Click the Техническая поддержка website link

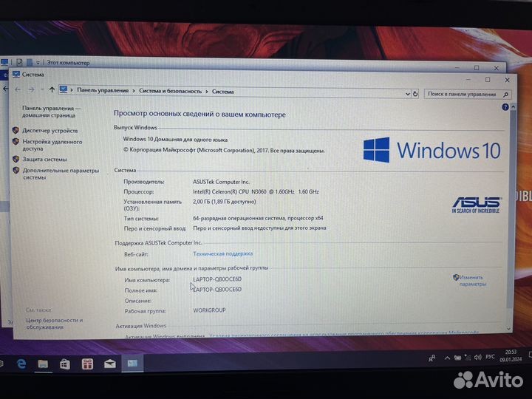point(222,253)
